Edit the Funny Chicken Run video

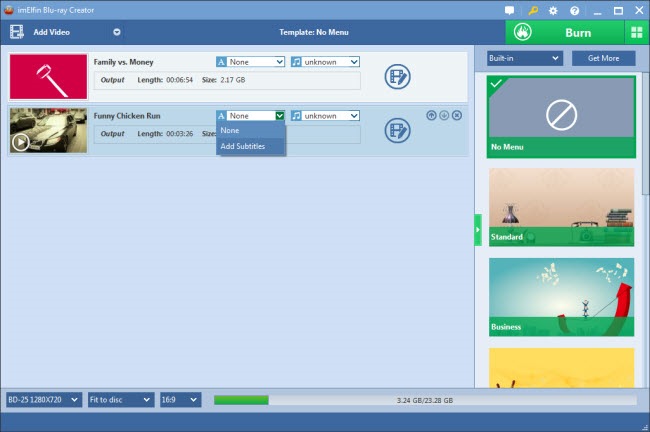tap(398, 131)
